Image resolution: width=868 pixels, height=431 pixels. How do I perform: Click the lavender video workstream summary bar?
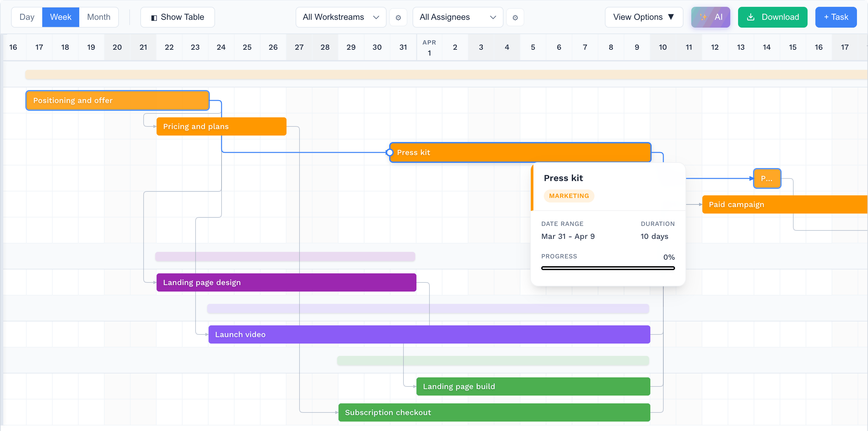point(428,308)
